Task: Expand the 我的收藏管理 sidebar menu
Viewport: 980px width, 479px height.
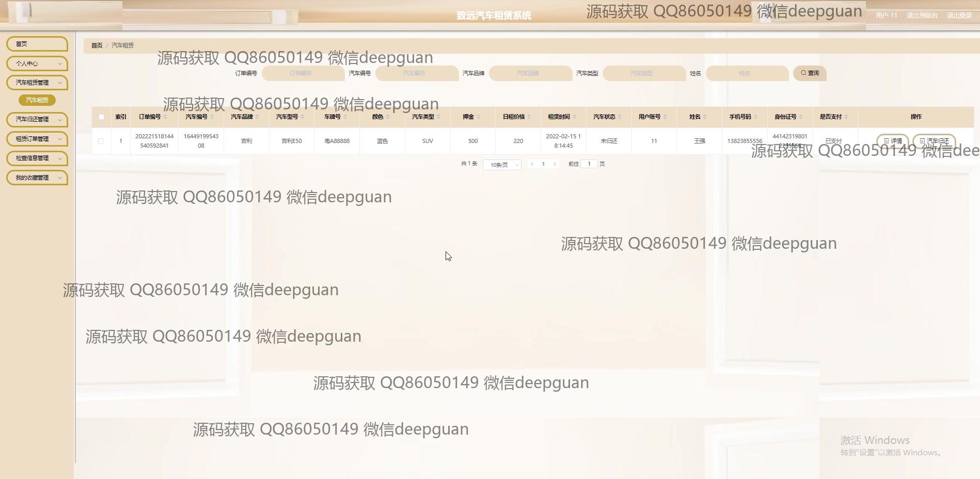Action: 37,178
